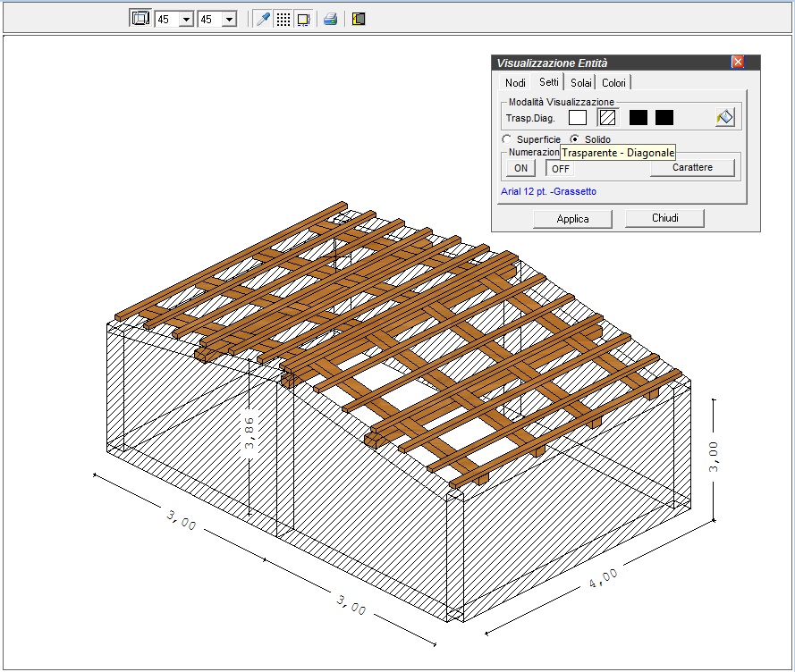Click the "Trasp.Diag." label
Image resolution: width=795 pixels, height=672 pixels.
[x=530, y=118]
